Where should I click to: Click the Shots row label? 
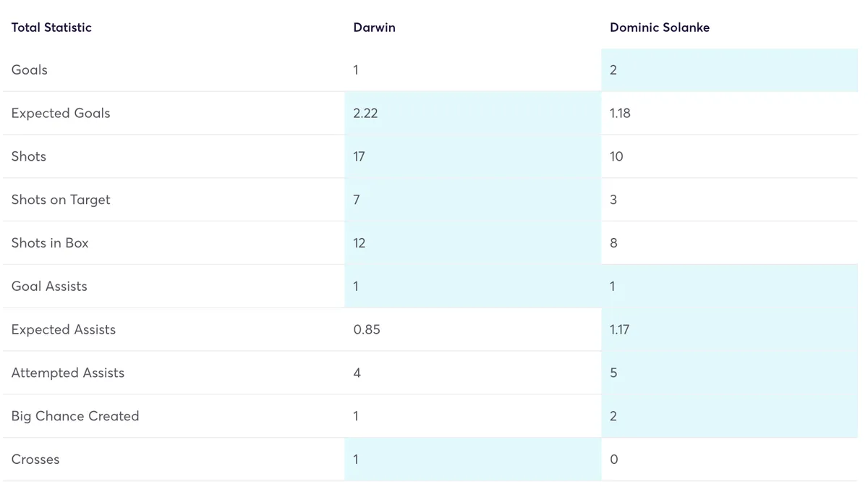pos(29,156)
